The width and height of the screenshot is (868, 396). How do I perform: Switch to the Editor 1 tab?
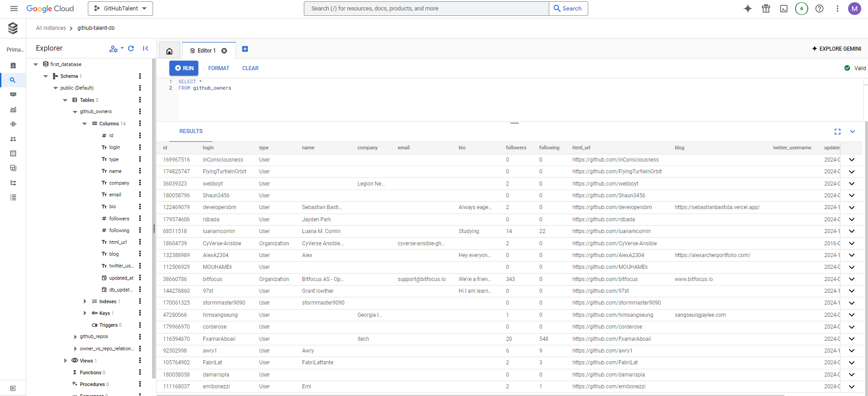[206, 51]
